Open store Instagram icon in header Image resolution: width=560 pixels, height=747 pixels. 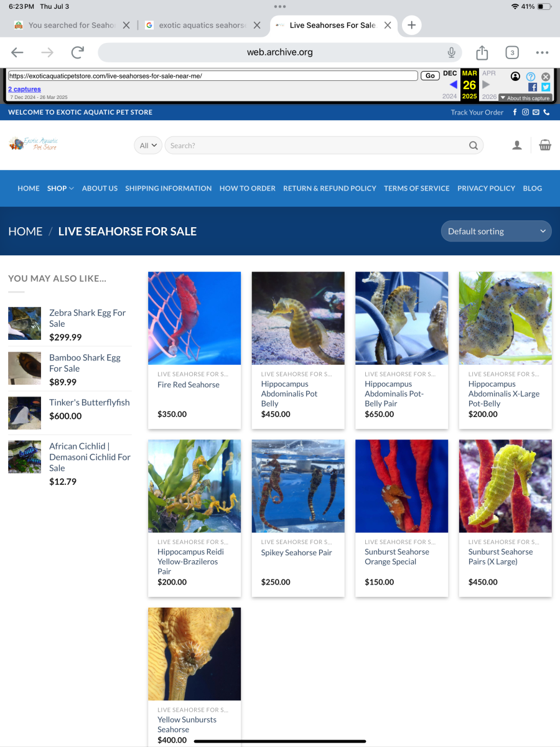(525, 112)
